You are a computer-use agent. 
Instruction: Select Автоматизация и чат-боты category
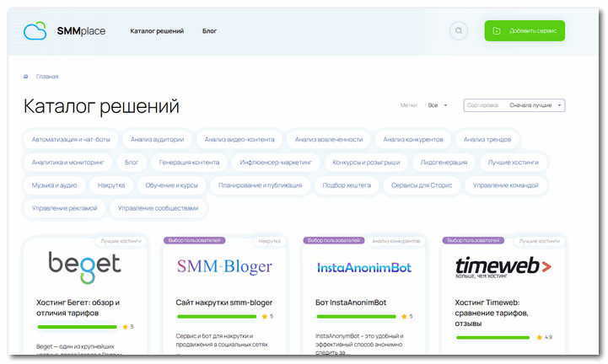click(71, 139)
